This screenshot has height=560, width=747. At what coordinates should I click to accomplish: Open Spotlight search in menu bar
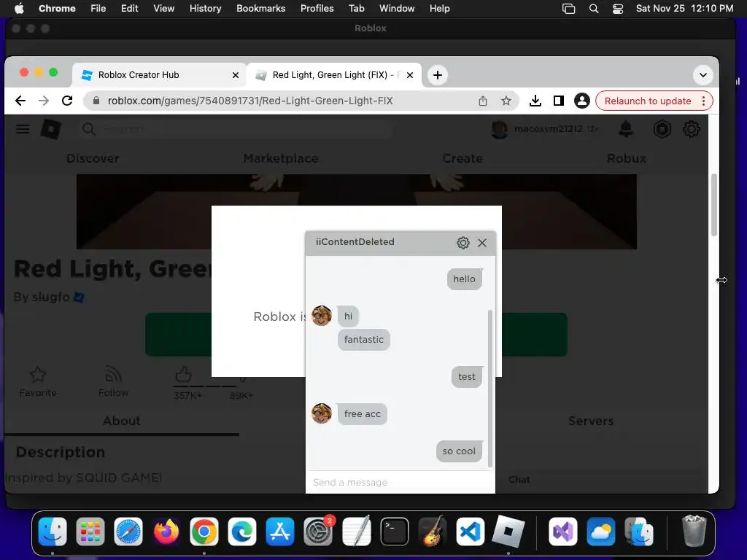coord(594,9)
